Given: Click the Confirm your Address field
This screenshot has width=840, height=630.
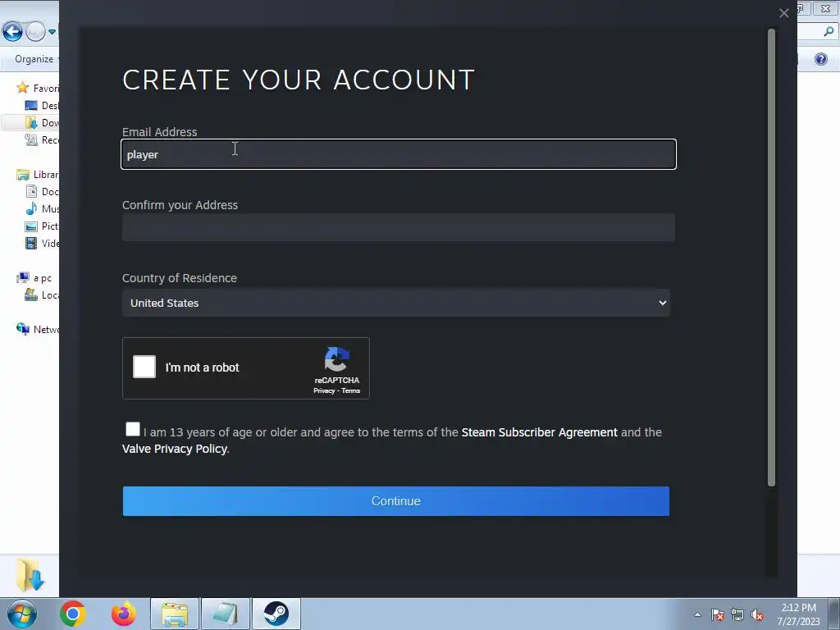Looking at the screenshot, I should 398,227.
